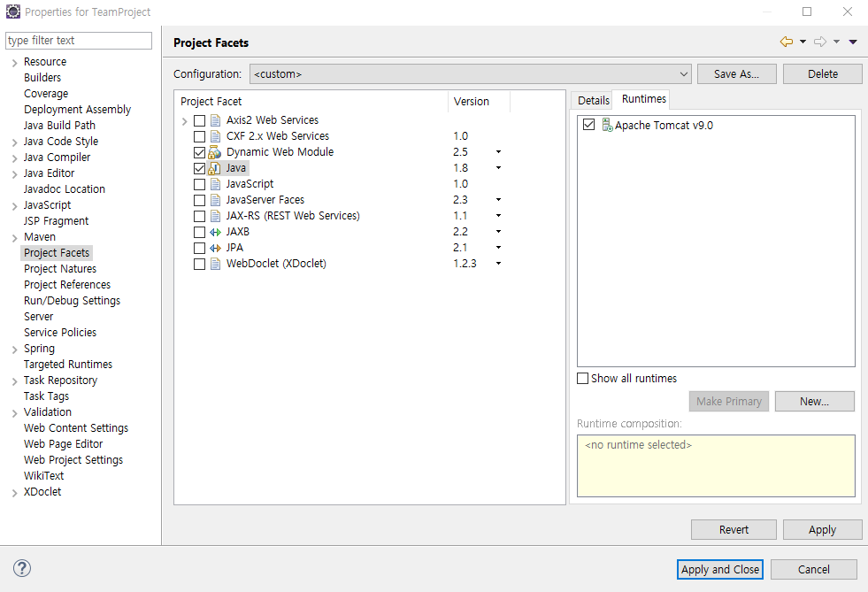Toggle Show all runtimes checkbox
Screen dimensions: 868x592
[x=582, y=378]
